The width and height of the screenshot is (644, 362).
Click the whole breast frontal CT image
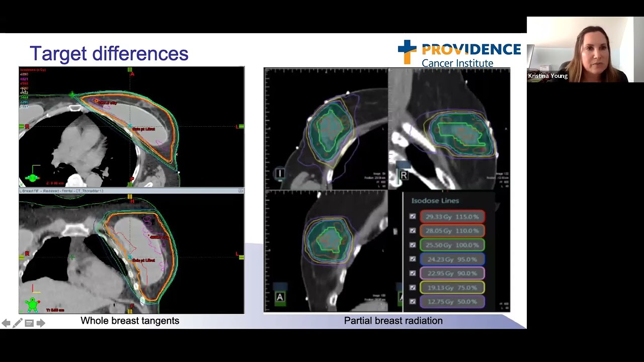tap(131, 254)
